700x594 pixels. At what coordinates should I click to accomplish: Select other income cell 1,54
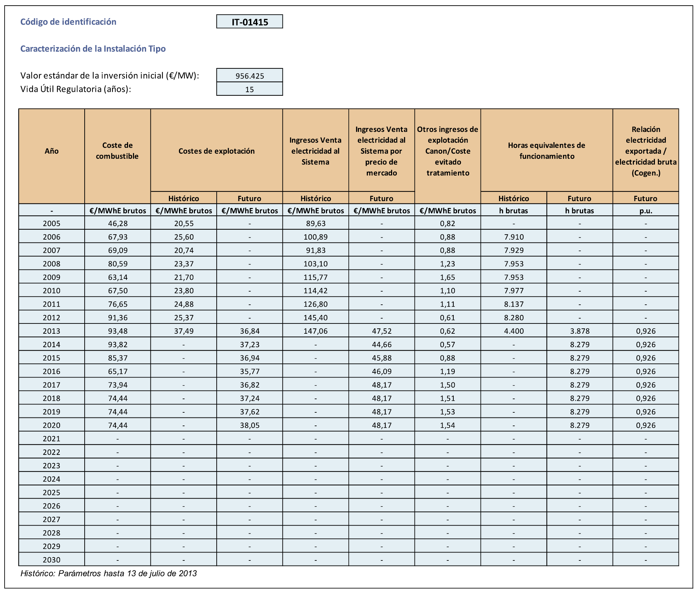click(x=448, y=425)
